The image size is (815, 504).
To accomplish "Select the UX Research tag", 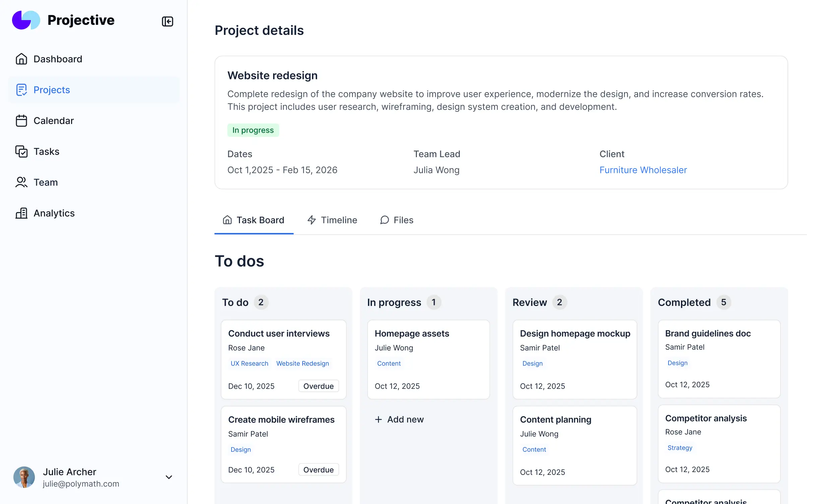I will click(x=249, y=363).
